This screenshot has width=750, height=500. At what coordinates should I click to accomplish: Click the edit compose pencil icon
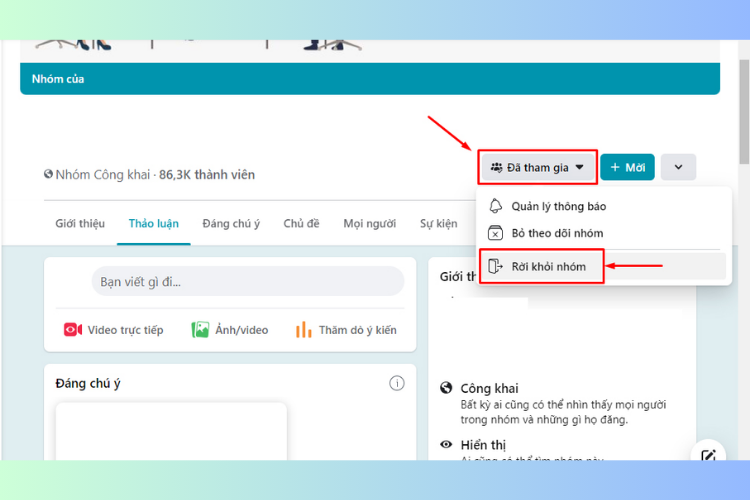708,455
